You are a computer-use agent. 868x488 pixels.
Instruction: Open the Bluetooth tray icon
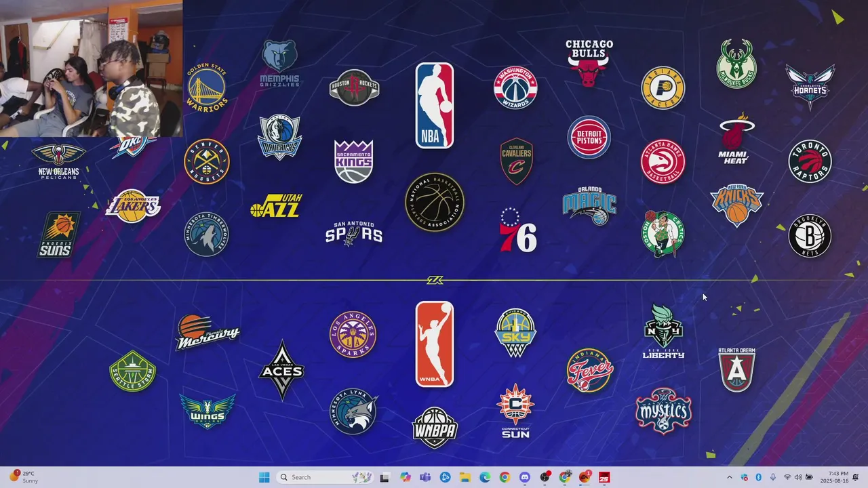(x=758, y=477)
